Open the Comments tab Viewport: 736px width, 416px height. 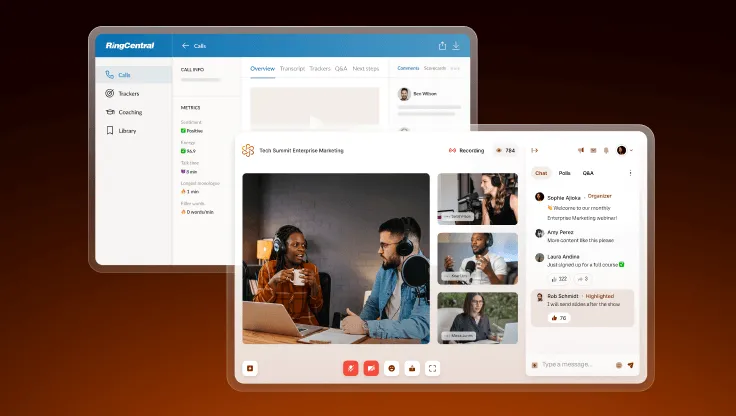[408, 68]
